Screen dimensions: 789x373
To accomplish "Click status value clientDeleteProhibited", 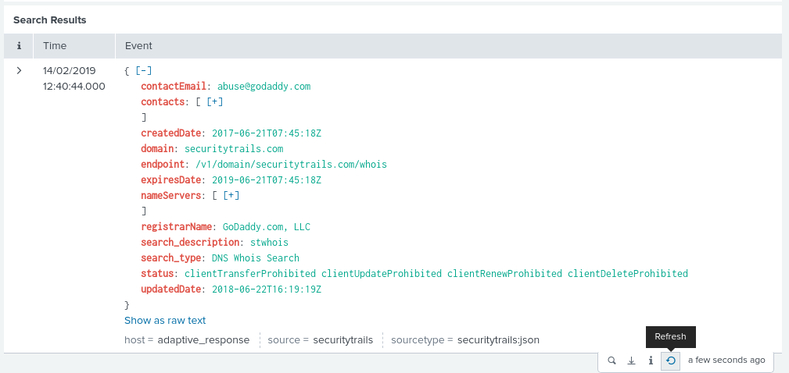I will coord(628,273).
